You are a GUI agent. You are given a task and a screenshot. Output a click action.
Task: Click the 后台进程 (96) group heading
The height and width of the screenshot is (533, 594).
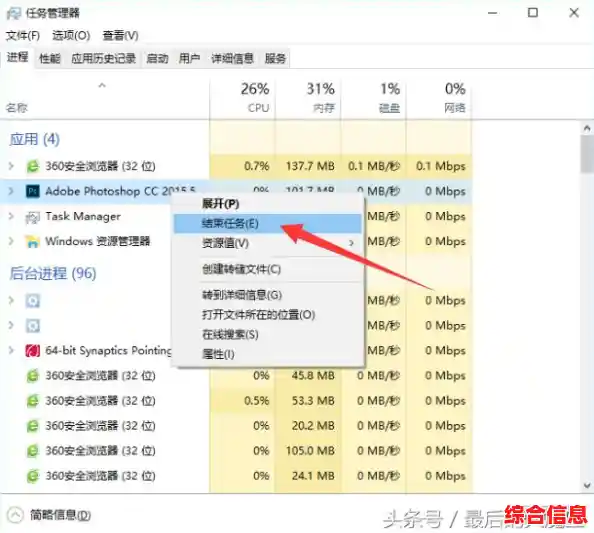pyautogui.click(x=53, y=273)
